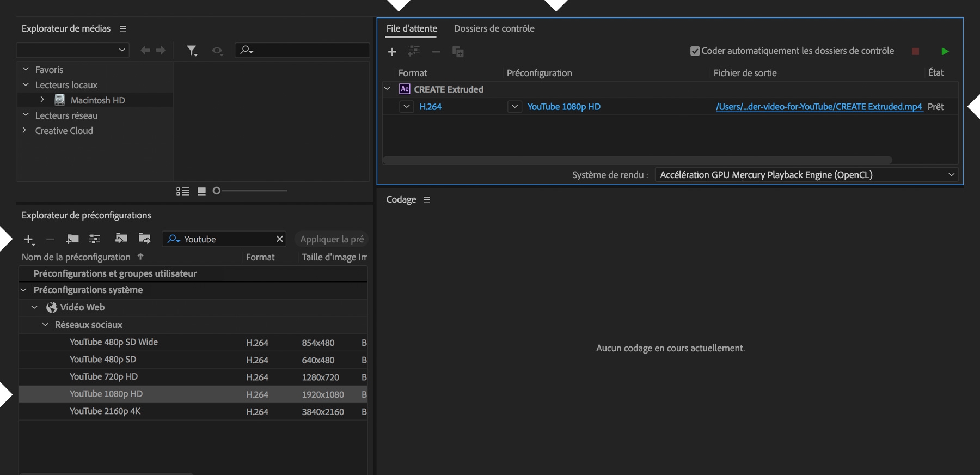Import presets icon
The width and height of the screenshot is (980, 475).
[121, 238]
